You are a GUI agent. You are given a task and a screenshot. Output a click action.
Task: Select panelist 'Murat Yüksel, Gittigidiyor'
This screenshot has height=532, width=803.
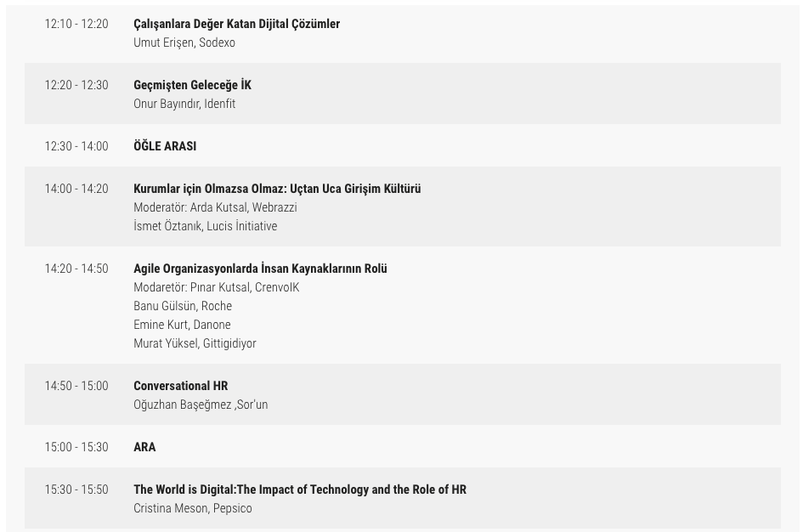(x=195, y=343)
